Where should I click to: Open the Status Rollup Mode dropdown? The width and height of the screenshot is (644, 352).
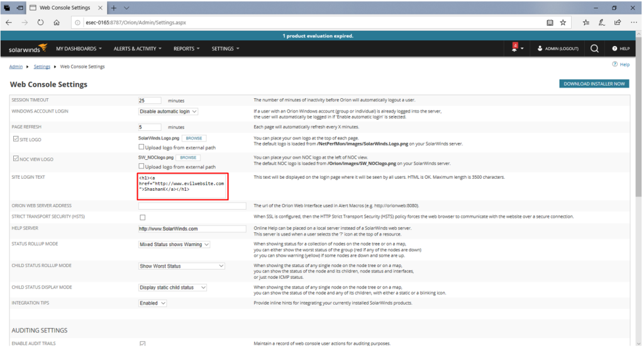click(x=174, y=244)
